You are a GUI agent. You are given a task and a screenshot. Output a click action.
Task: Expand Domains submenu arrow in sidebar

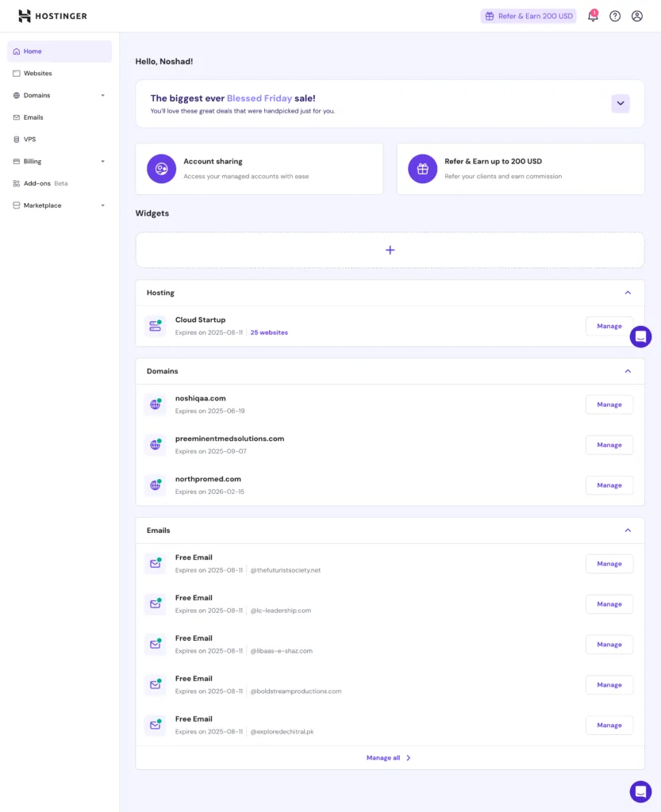tap(102, 95)
